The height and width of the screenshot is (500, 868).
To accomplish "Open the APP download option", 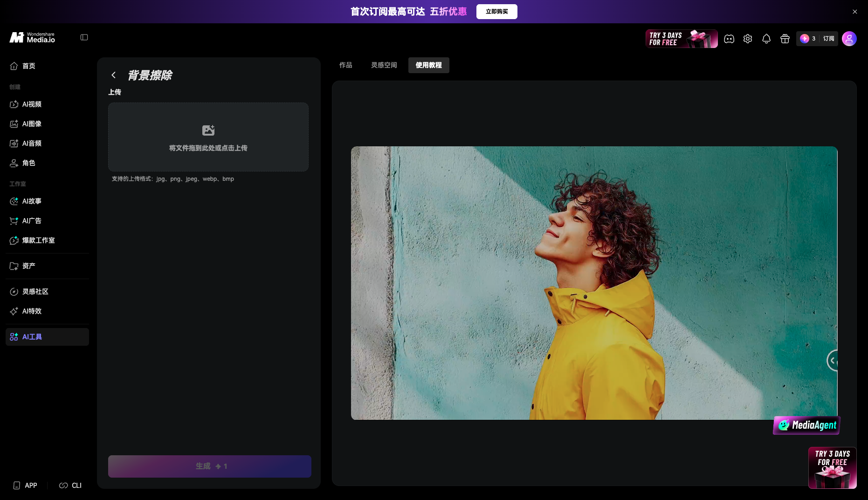I will point(25,486).
